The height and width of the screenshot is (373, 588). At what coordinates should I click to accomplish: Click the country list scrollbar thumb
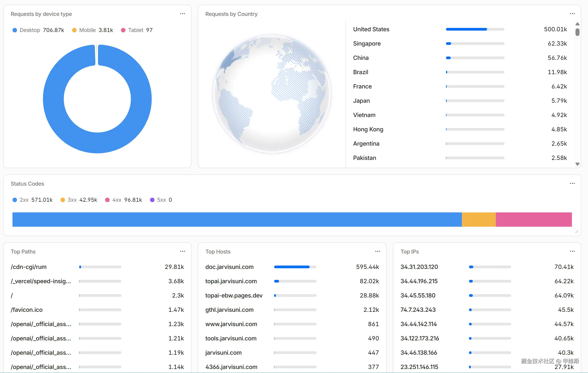(x=577, y=32)
